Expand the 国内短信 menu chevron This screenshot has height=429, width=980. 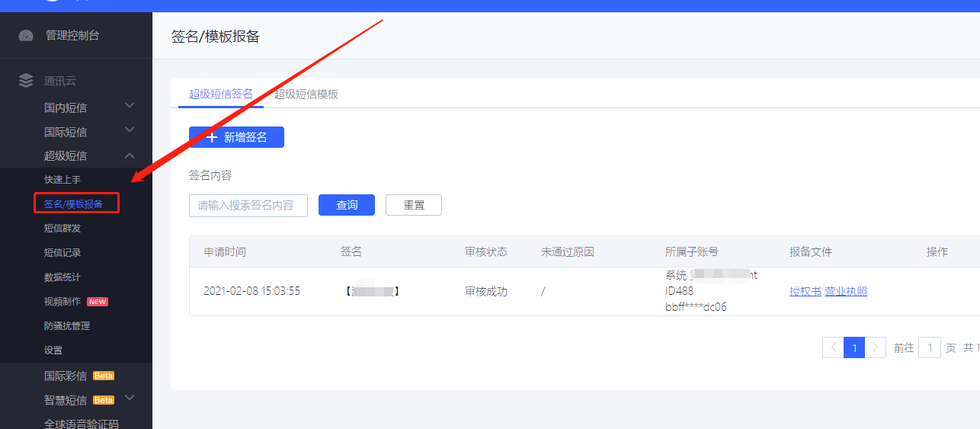click(130, 105)
